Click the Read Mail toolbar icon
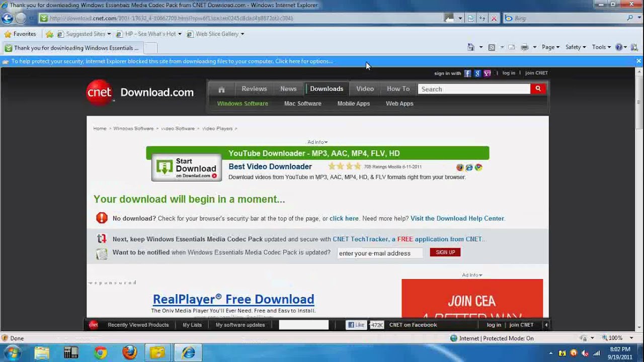Image resolution: width=644 pixels, height=362 pixels. pyautogui.click(x=511, y=47)
